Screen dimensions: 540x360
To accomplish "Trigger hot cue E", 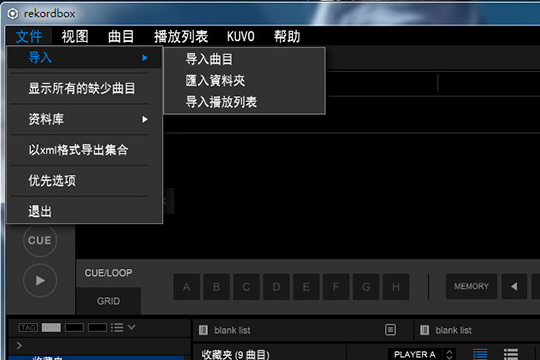I will pyautogui.click(x=306, y=287).
